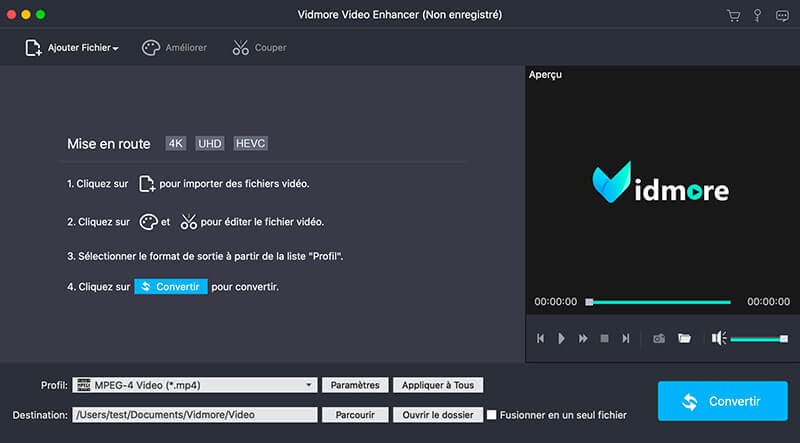Click the Vidmore logo in preview

point(660,182)
